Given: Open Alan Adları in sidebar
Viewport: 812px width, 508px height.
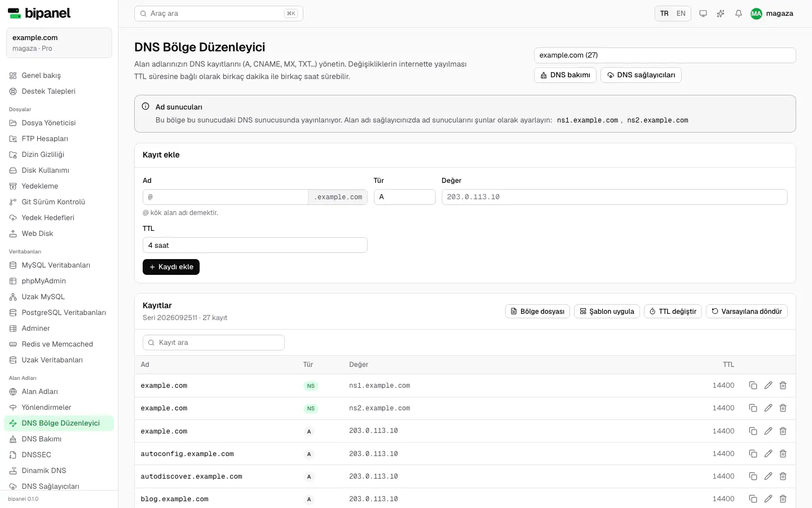Looking at the screenshot, I should [x=59, y=392].
